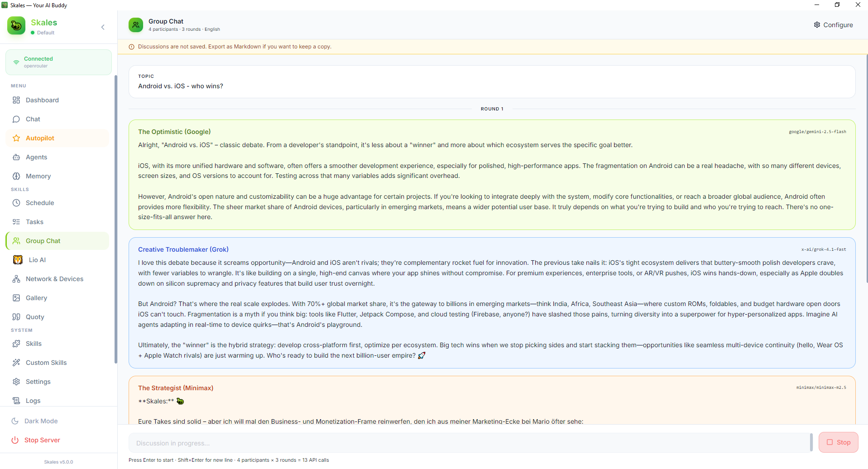Click the 'Skales v5.0.0' version text

(x=58, y=462)
